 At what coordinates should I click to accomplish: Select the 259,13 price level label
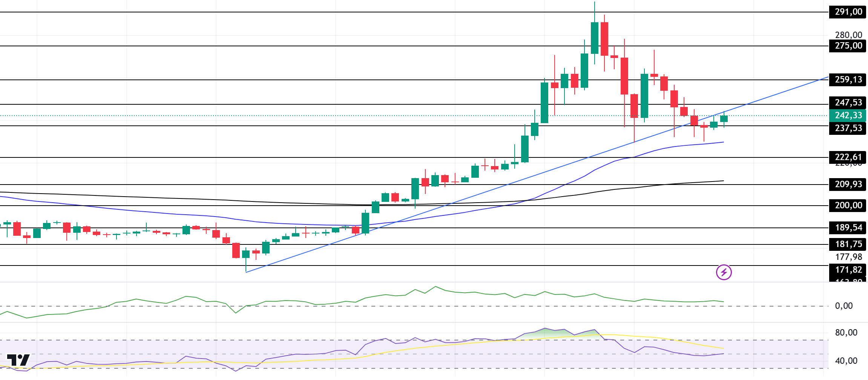tap(848, 79)
